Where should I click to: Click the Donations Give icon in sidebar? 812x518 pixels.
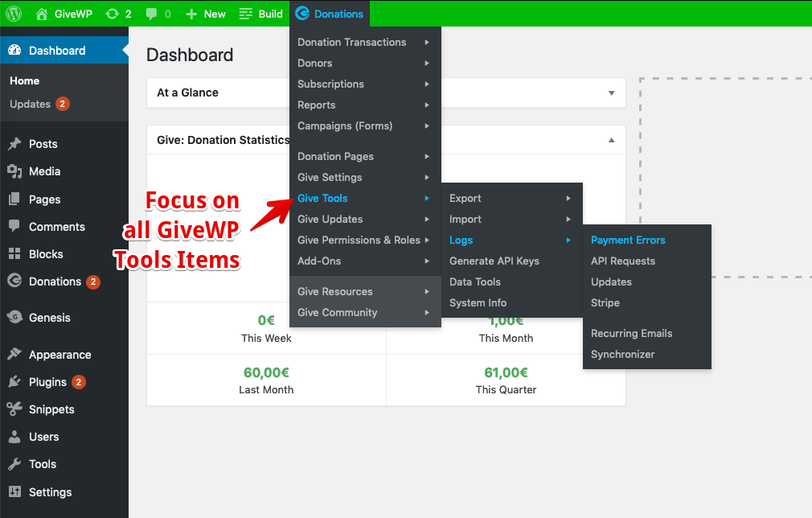point(14,281)
